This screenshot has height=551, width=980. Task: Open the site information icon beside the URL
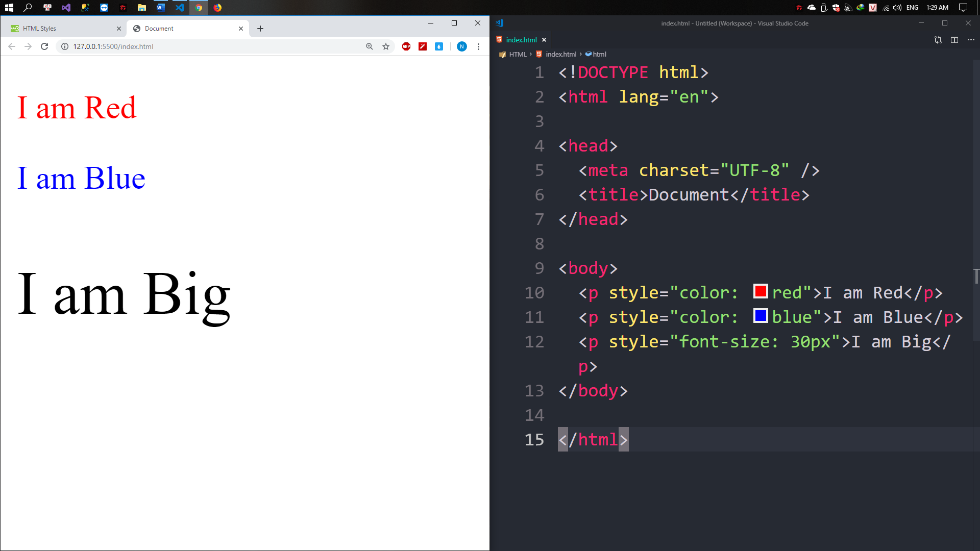tap(65, 46)
